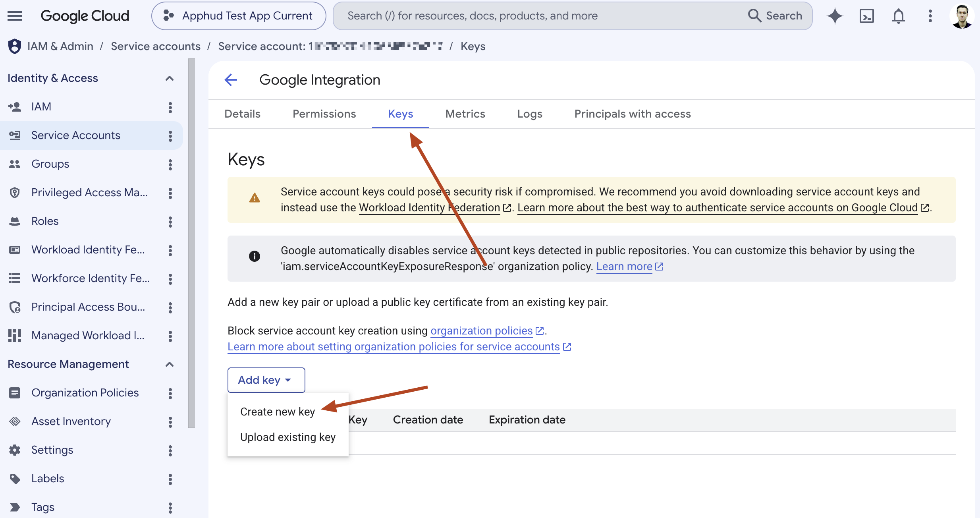Open the Principals with access tab
980x518 pixels.
tap(633, 114)
